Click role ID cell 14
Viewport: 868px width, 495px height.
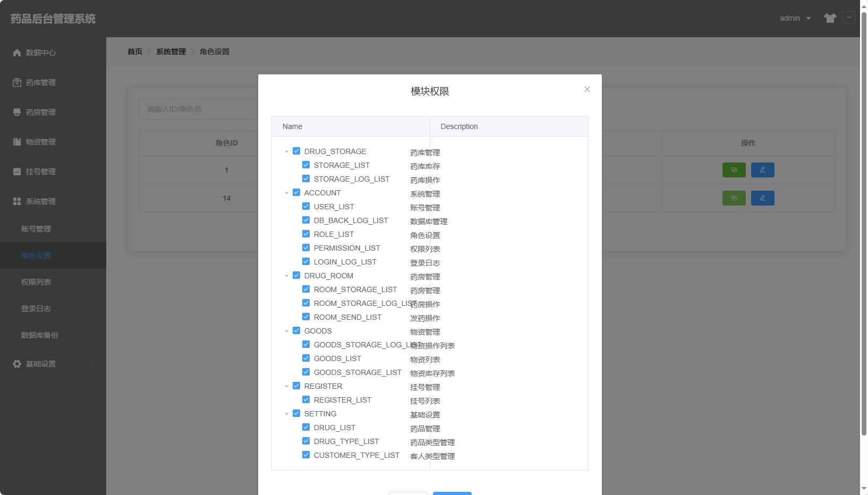pos(226,198)
